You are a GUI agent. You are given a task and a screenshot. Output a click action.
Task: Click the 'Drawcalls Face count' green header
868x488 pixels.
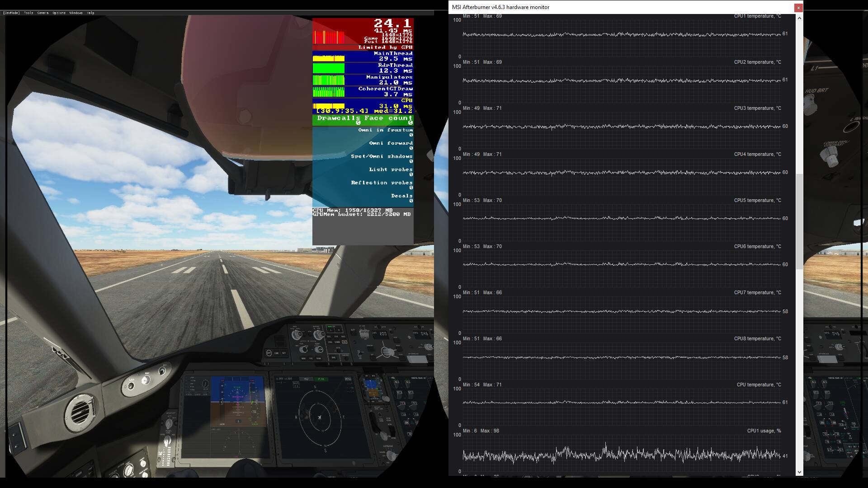click(x=363, y=120)
